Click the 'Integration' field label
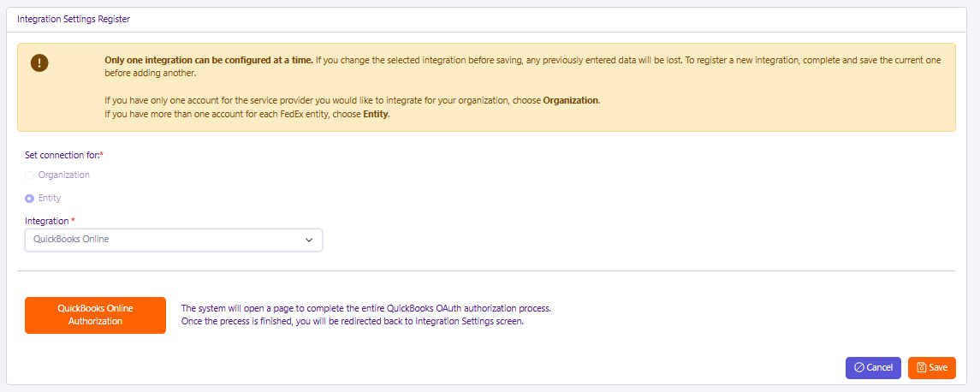The width and height of the screenshot is (980, 392). click(50, 222)
